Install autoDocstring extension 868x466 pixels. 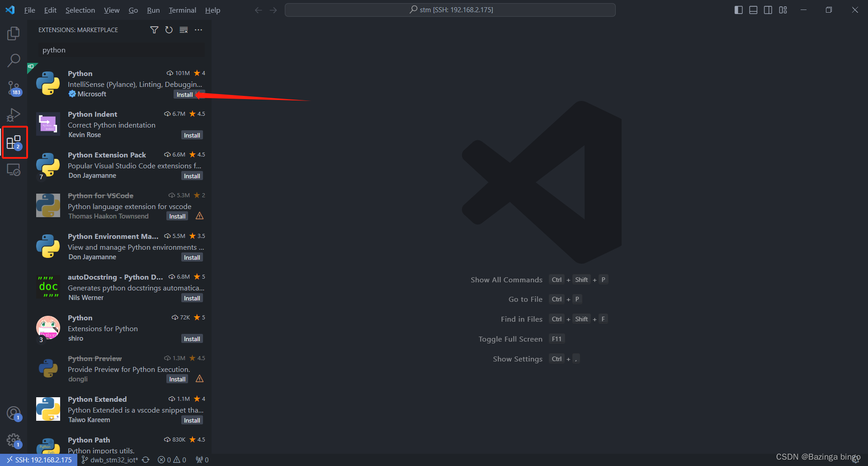(x=192, y=298)
